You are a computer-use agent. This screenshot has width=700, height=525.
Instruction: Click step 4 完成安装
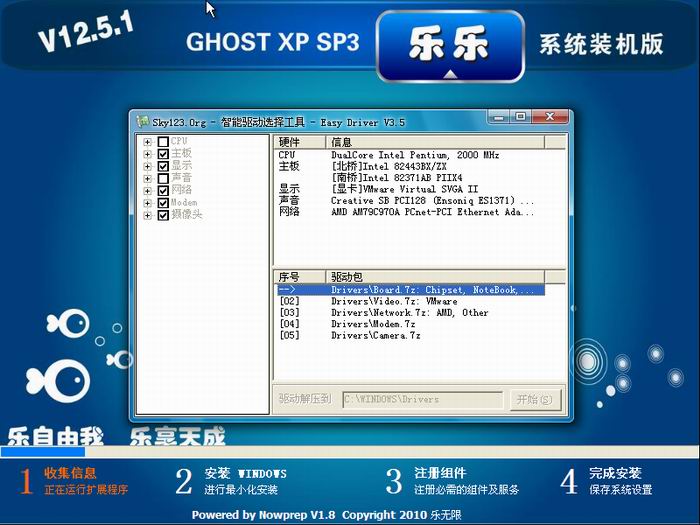(x=606, y=481)
